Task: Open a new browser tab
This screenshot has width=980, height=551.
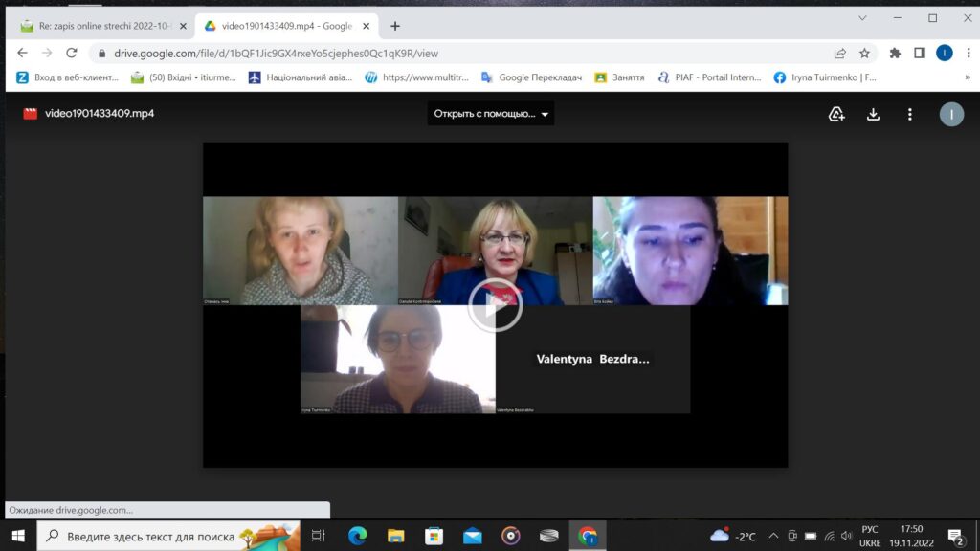Action: (x=395, y=26)
